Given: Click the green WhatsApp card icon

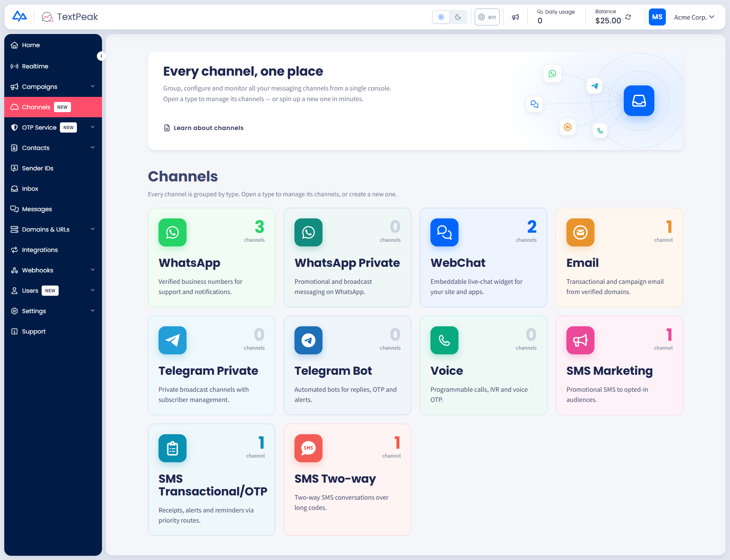Looking at the screenshot, I should pos(173,232).
